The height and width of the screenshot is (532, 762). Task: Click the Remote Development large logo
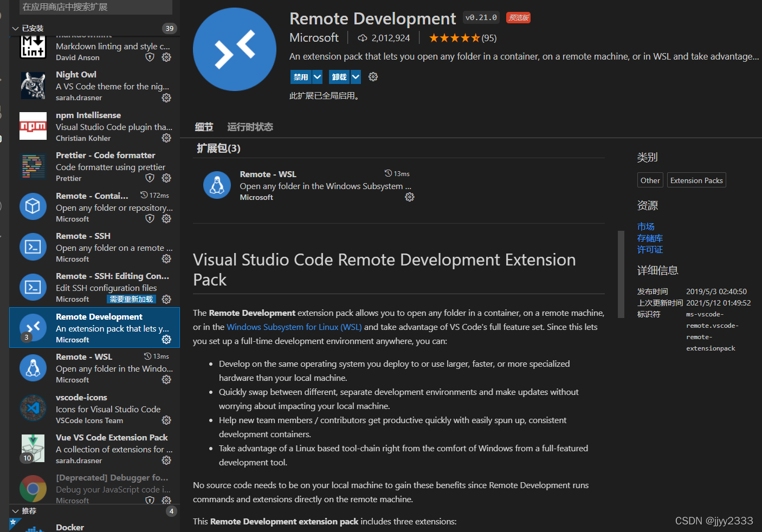pos(235,49)
